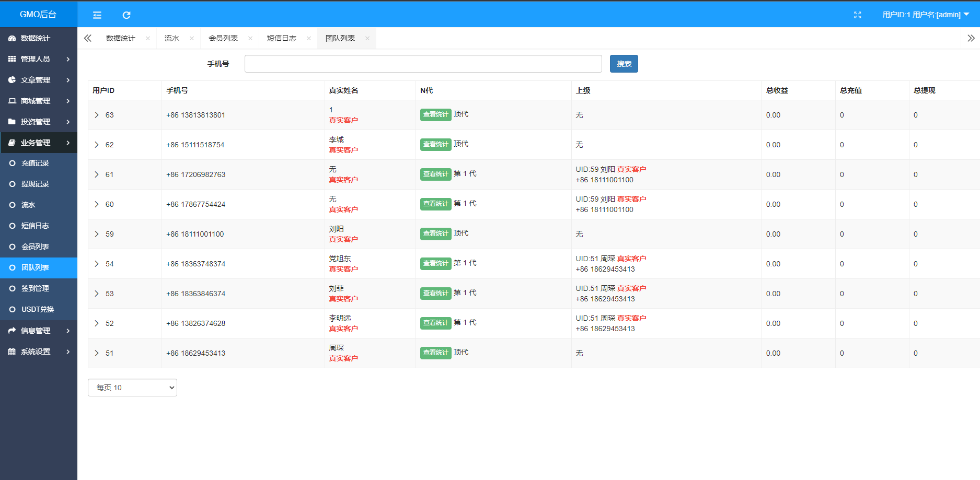Click 查看统计 for user 54
The width and height of the screenshot is (980, 480).
[x=436, y=263]
